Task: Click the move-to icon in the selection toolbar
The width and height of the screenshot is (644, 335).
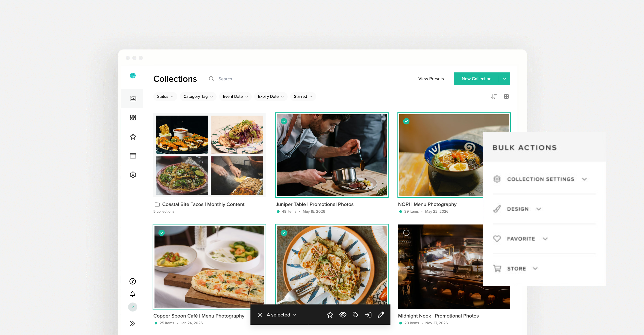Action: coord(368,315)
